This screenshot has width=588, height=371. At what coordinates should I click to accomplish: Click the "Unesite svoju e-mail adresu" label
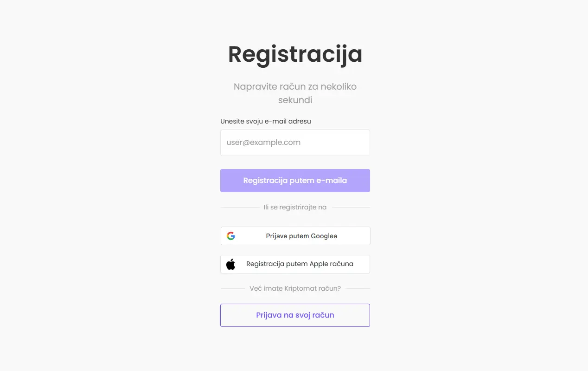[266, 121]
